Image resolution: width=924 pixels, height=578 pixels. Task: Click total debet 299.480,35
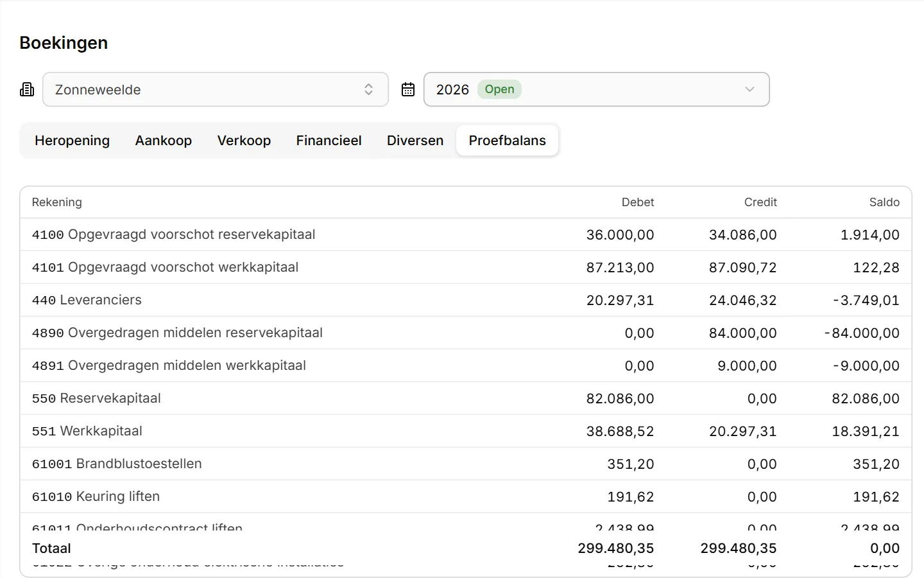coord(615,548)
